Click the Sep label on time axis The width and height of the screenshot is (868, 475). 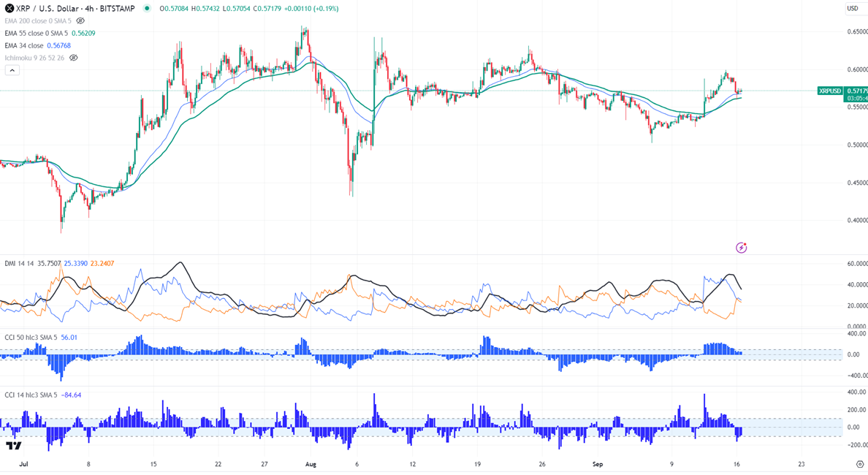[598, 464]
